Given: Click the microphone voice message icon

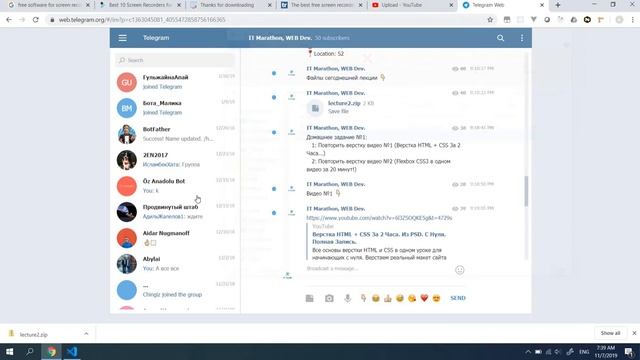Looking at the screenshot, I should tap(348, 298).
